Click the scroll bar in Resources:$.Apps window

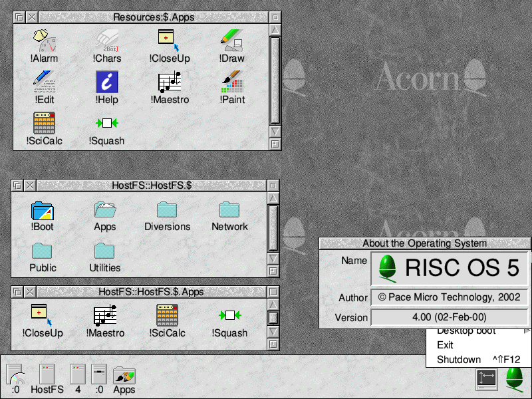(275, 80)
